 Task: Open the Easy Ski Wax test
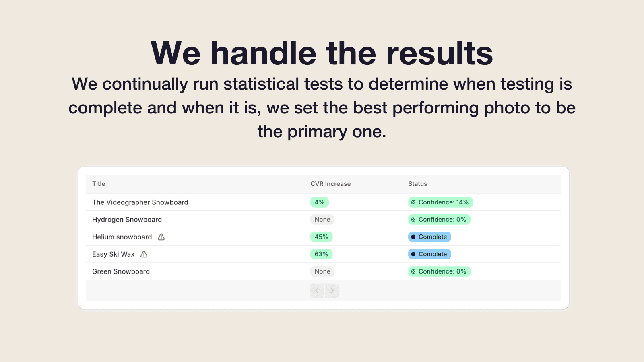click(x=113, y=254)
